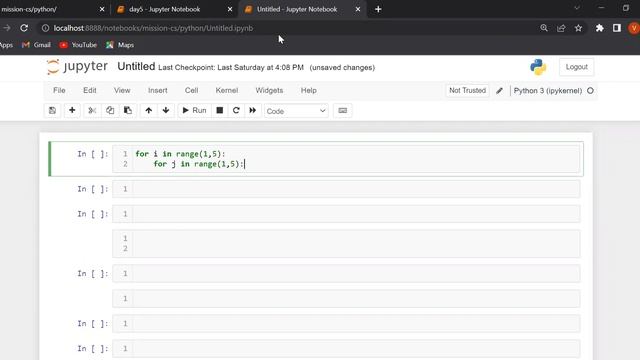Restart the kernel with the circular arrow icon
Viewport: 640px width, 360px height.
click(236, 111)
